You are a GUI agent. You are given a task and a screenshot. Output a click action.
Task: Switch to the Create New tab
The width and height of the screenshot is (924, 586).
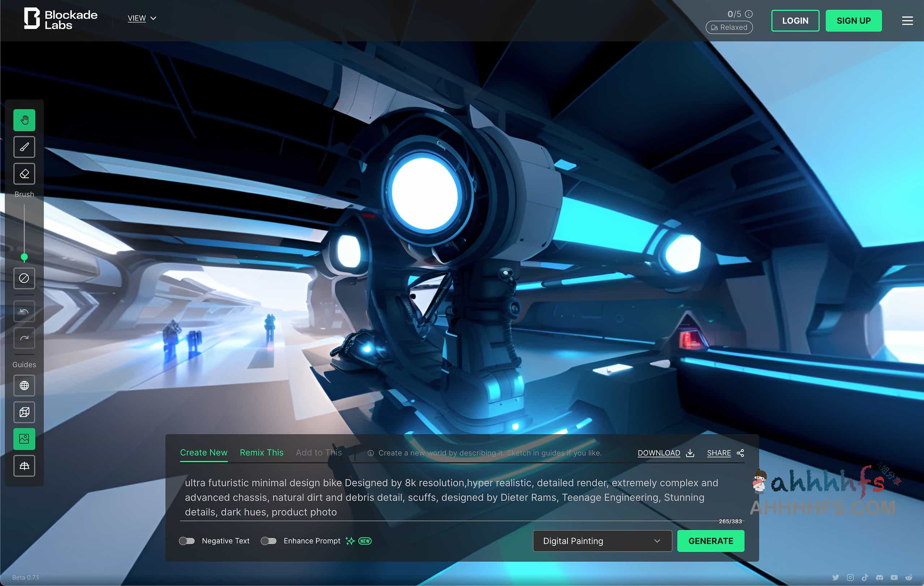coord(204,453)
